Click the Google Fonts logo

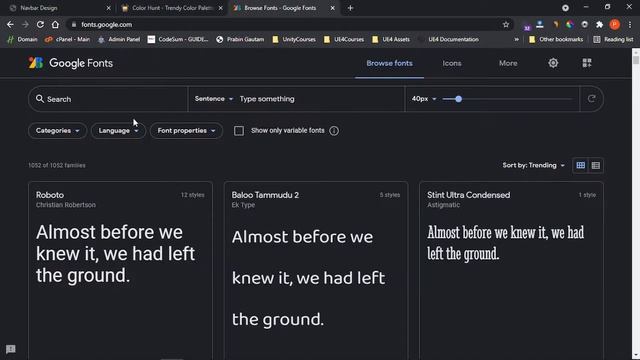[70, 63]
